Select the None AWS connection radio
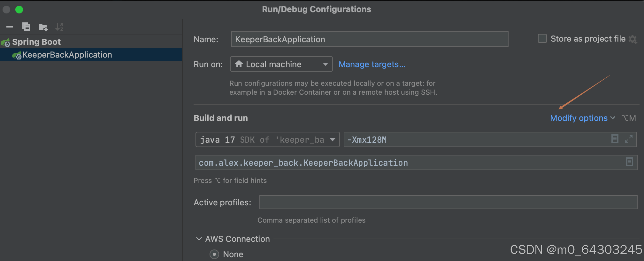Screen dimensions: 644x261 tap(214, 254)
